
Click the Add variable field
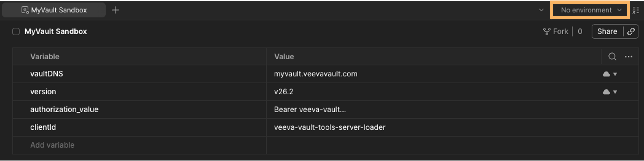(x=139, y=145)
